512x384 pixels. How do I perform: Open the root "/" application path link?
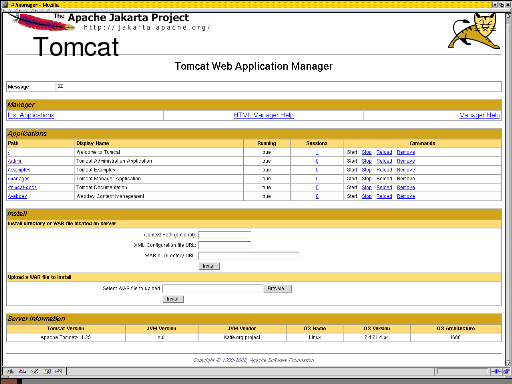pyautogui.click(x=9, y=152)
